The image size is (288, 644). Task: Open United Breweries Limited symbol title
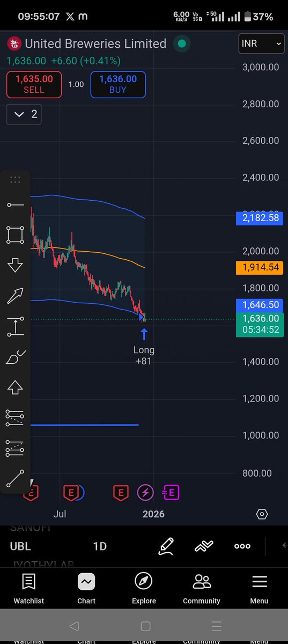(95, 43)
